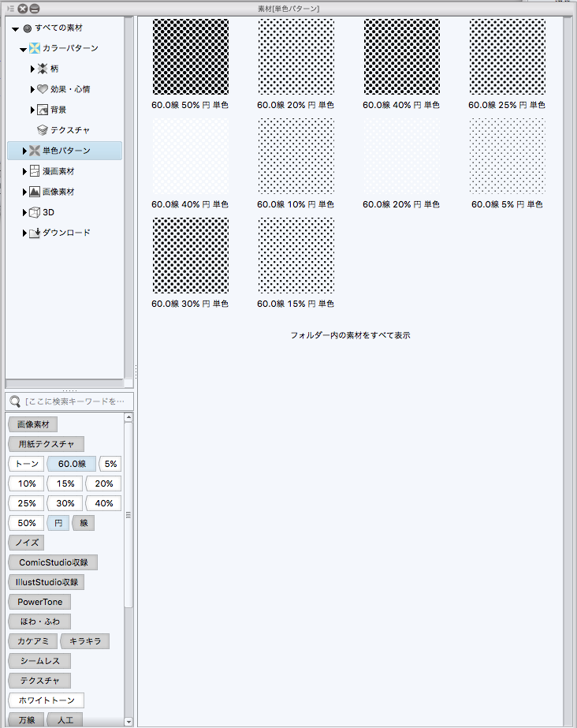Viewport: 577px width, 728px height.
Task: Select the 60.0線 50% 円 単色 thumbnail
Action: tap(191, 57)
